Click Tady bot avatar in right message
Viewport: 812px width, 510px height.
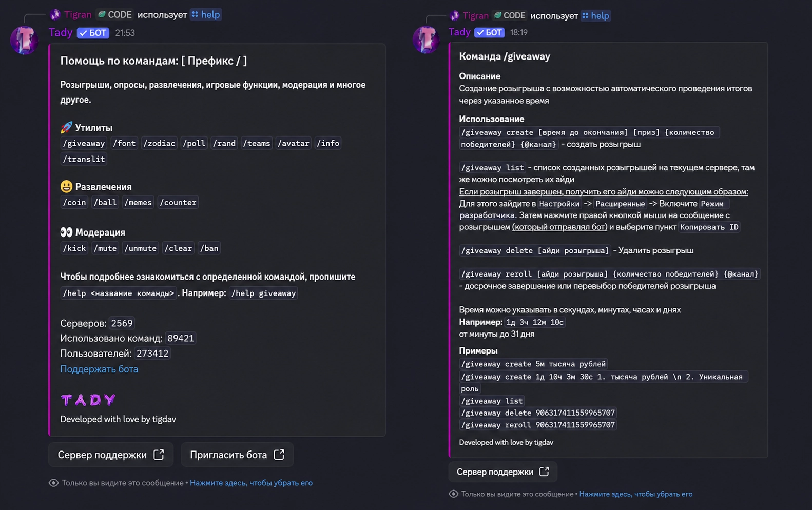426,40
